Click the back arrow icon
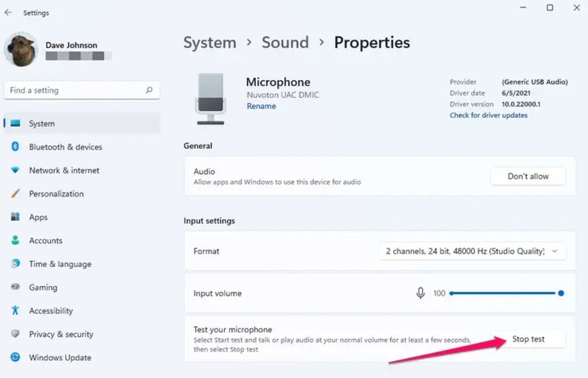 (8, 13)
